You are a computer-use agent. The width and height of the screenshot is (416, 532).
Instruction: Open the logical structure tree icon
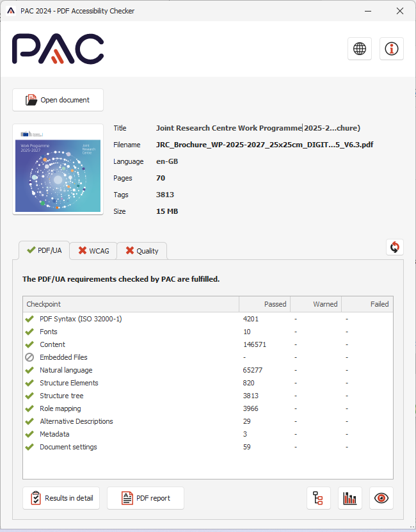tap(318, 498)
